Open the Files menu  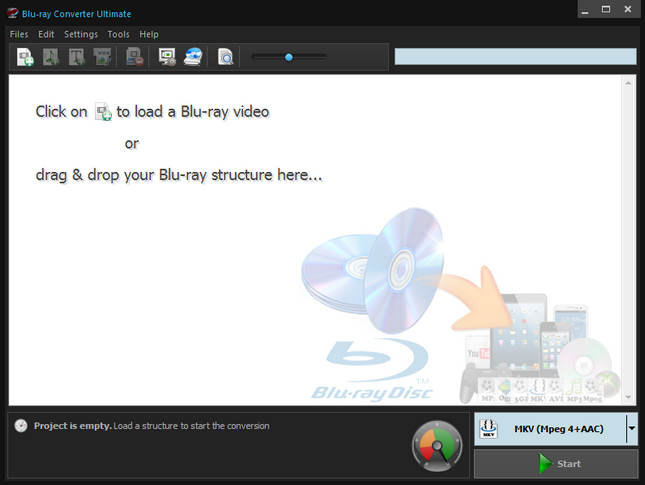pos(19,34)
